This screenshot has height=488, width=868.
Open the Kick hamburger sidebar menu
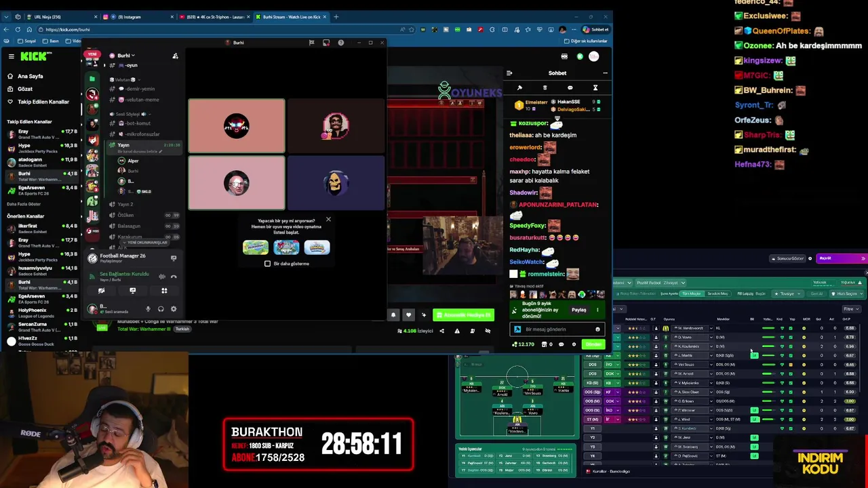click(11, 56)
